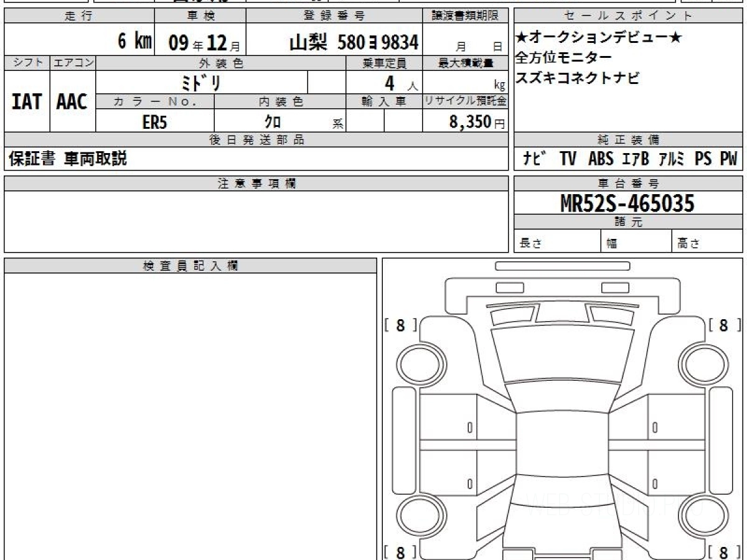Screen dimensions: 747x560
Task: Select the 全方位モニター sales point
Action: (x=564, y=58)
